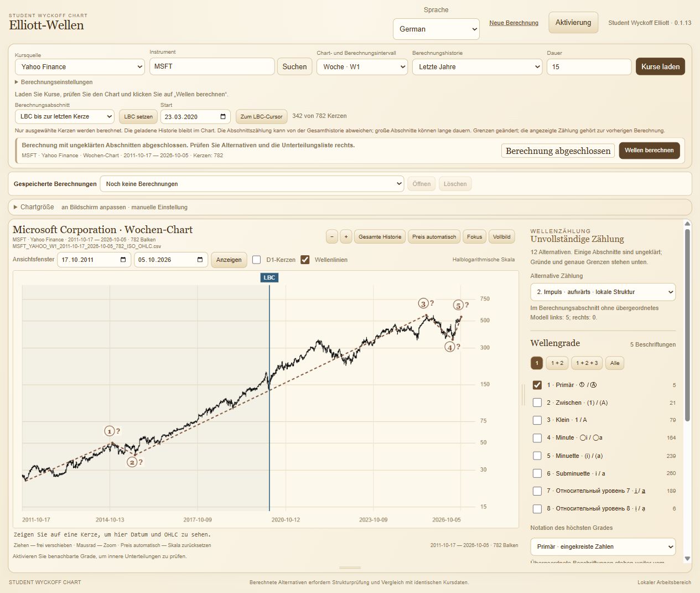The width and height of the screenshot is (700, 593).
Task: Click wave label 1 on the chart
Action: [110, 431]
